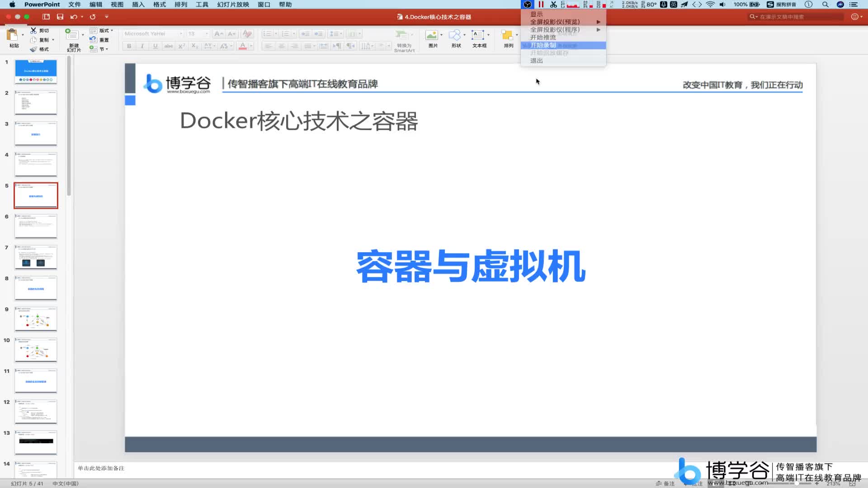
Task: Click the OBS icon in menu bar
Action: click(528, 5)
